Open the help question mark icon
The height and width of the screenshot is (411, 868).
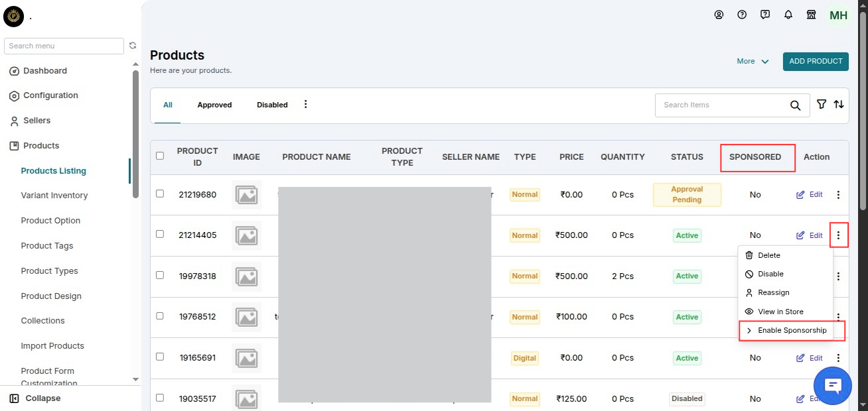[742, 15]
